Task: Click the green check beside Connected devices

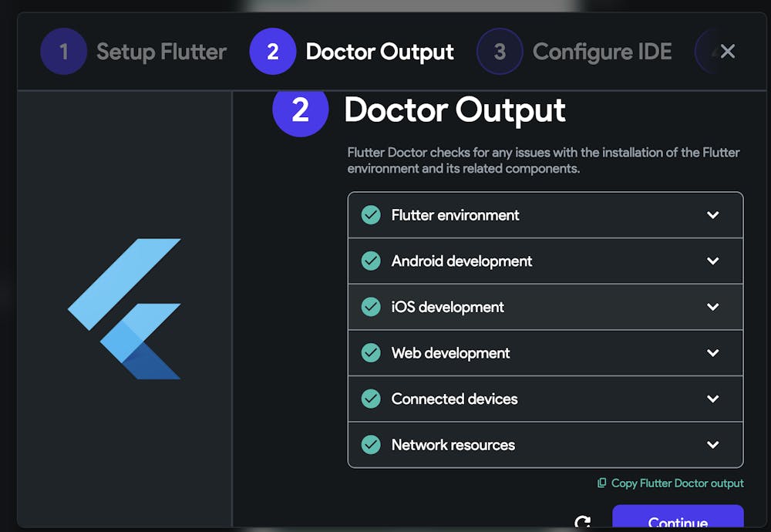Action: pyautogui.click(x=371, y=399)
